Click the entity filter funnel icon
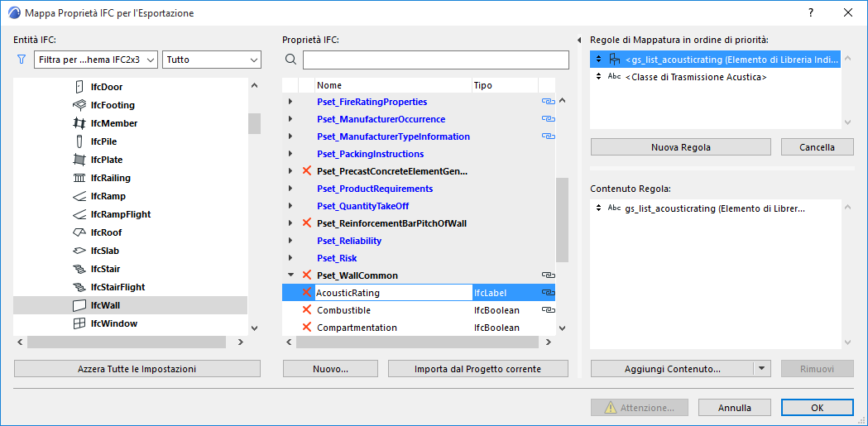 pos(22,60)
